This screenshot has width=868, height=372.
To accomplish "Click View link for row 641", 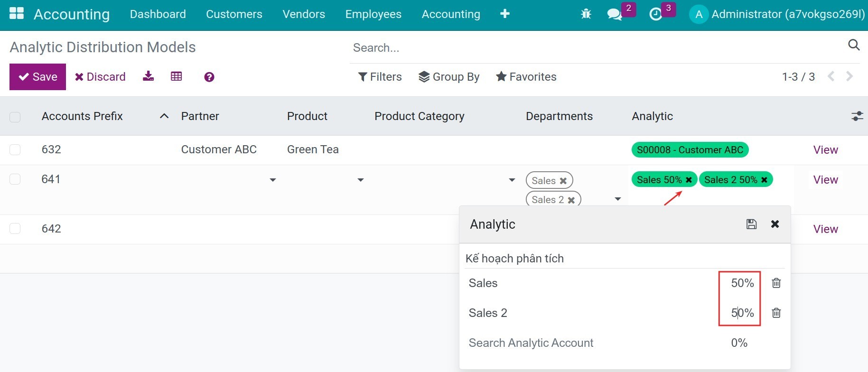I will pos(826,180).
